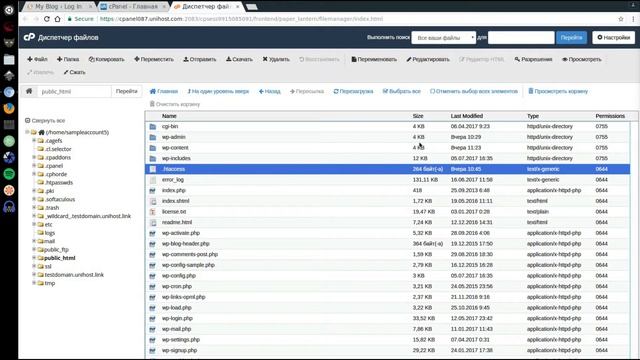This screenshot has height=360, width=640.
Task: Select the index.php file icon
Action: [x=153, y=191]
